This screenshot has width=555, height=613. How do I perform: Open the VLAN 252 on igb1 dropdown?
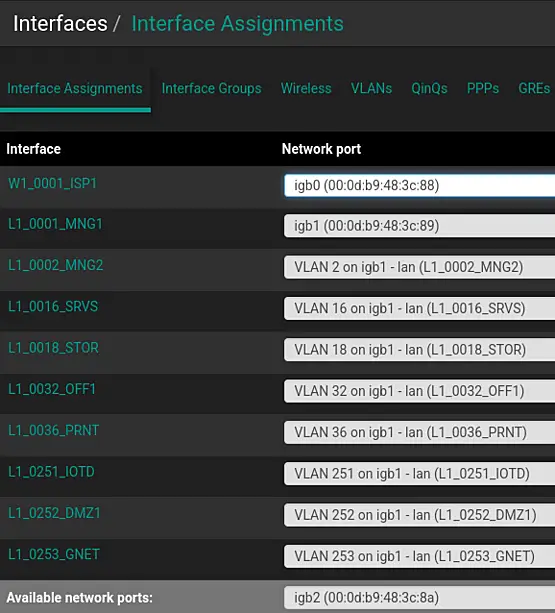419,515
